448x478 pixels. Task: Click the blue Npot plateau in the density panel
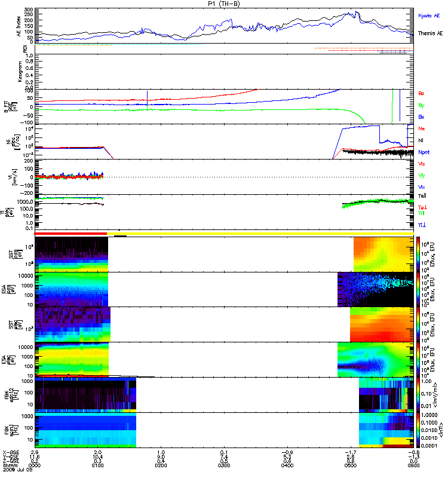(361, 127)
